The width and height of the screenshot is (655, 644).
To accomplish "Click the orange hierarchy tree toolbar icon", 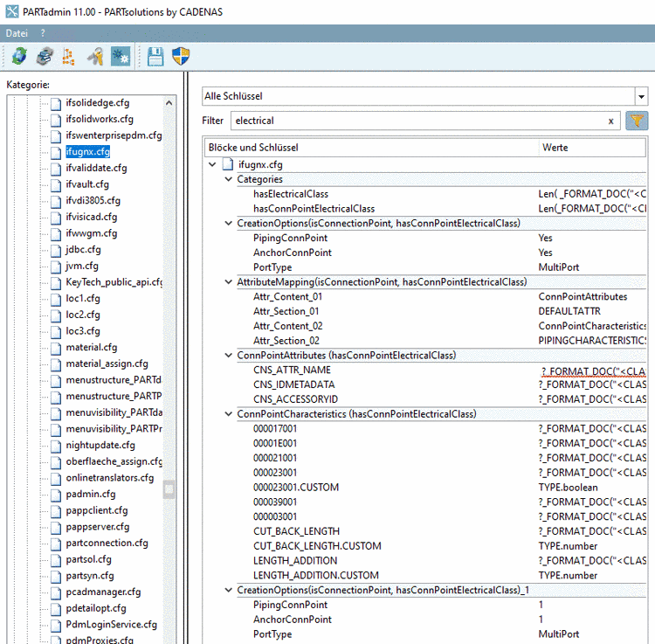I will tap(69, 58).
